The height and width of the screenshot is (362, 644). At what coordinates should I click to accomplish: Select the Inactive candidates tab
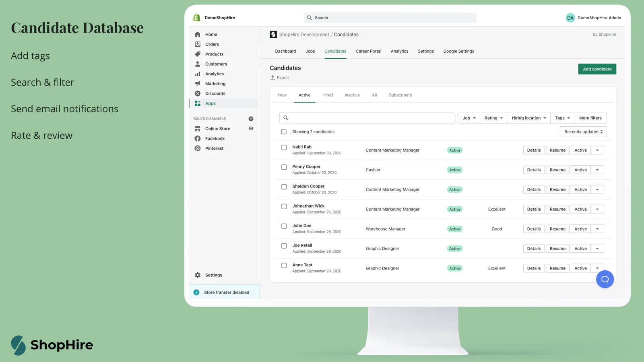[x=352, y=95]
